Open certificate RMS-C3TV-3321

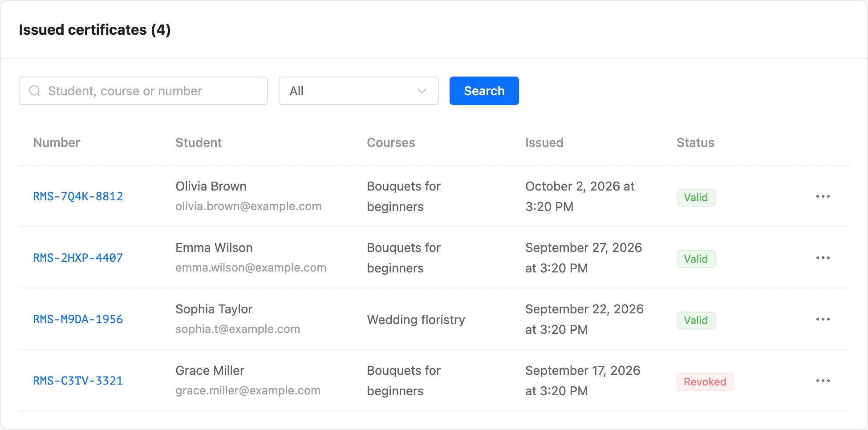[x=78, y=381]
